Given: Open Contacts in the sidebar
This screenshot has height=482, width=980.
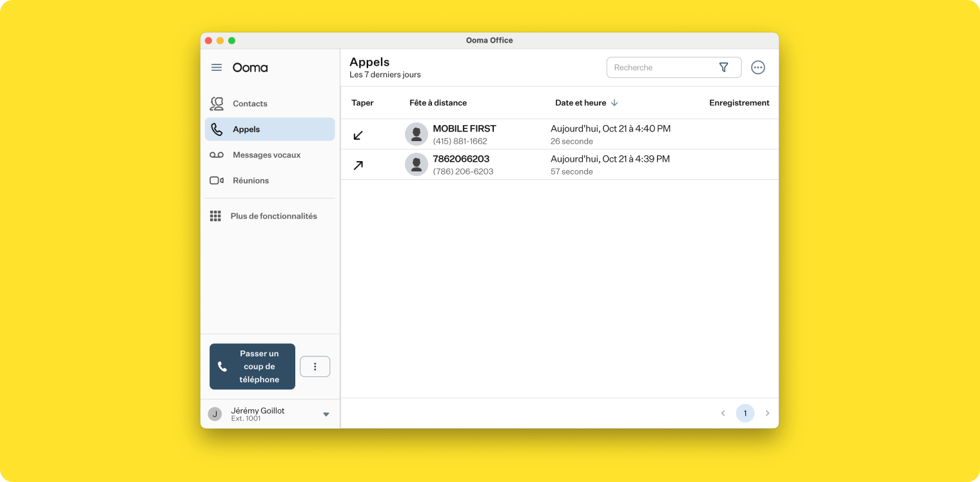Looking at the screenshot, I should (x=270, y=104).
